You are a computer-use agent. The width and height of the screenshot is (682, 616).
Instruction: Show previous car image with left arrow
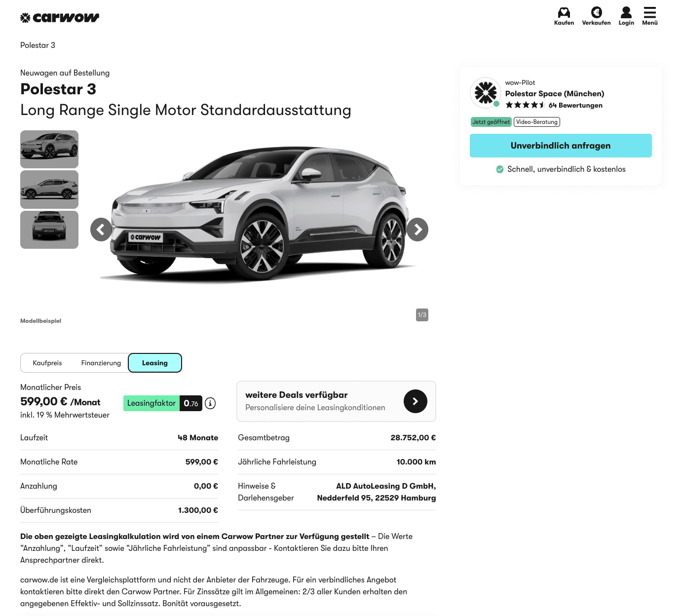(101, 230)
